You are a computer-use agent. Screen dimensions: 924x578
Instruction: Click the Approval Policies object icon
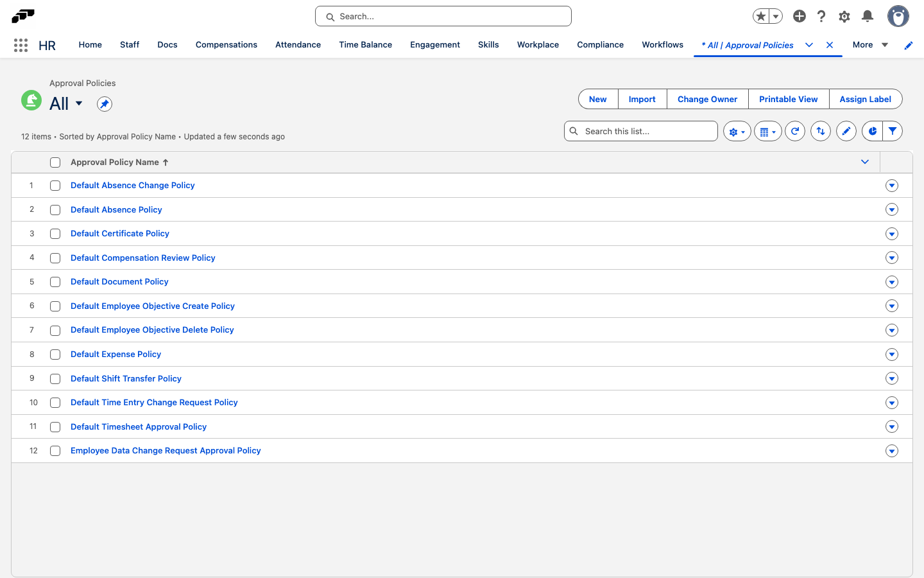31,100
